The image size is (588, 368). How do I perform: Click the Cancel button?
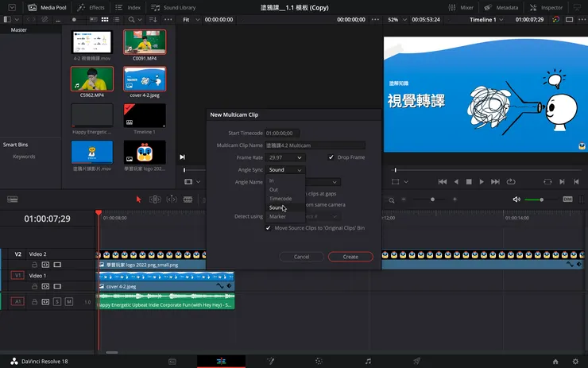pyautogui.click(x=302, y=257)
